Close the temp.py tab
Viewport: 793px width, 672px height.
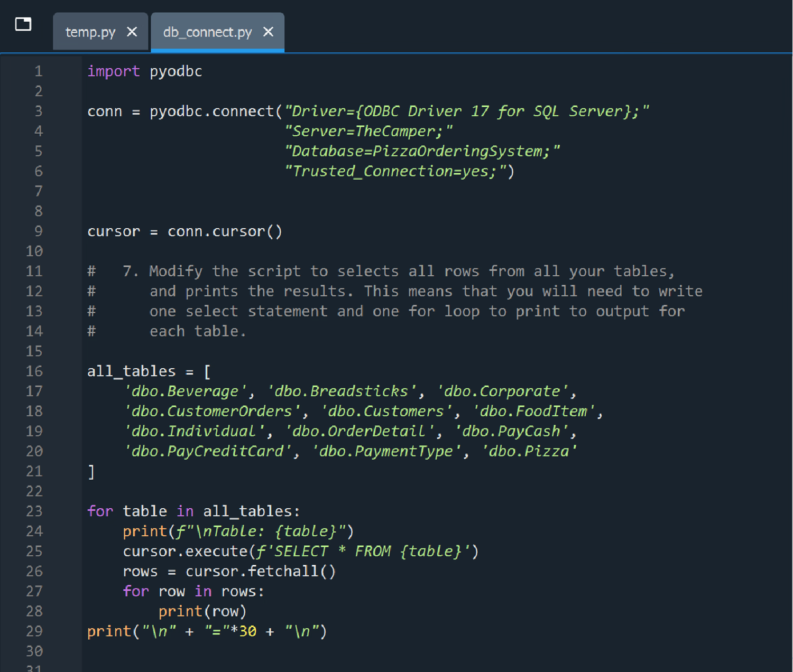132,32
